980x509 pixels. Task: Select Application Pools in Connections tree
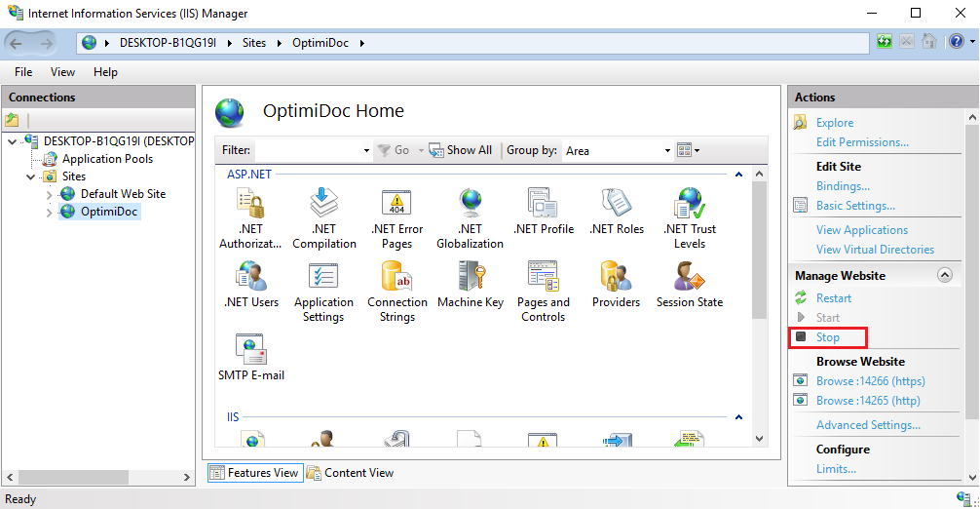coord(107,159)
